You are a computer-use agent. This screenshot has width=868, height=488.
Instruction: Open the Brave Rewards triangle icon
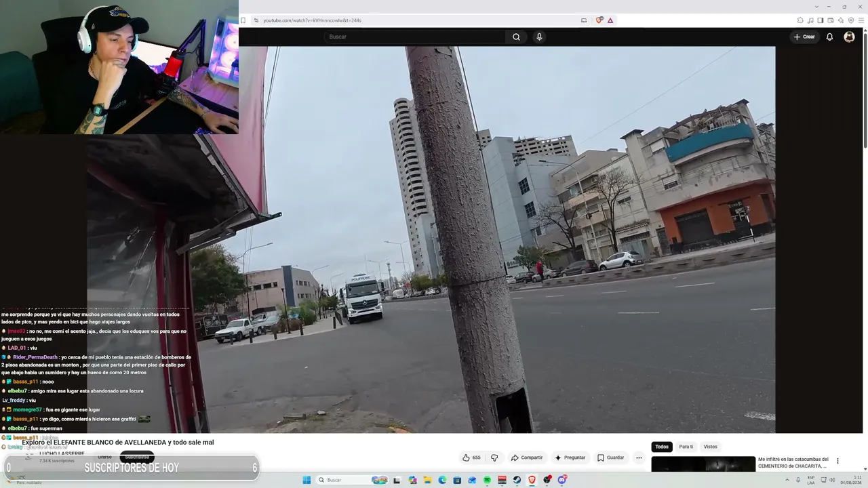(610, 20)
